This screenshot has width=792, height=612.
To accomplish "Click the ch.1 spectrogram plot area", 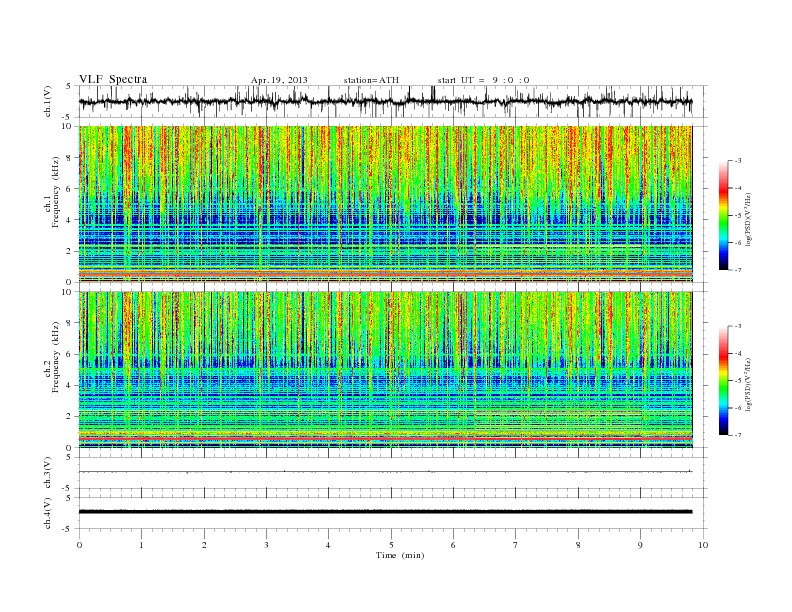I will pos(385,204).
